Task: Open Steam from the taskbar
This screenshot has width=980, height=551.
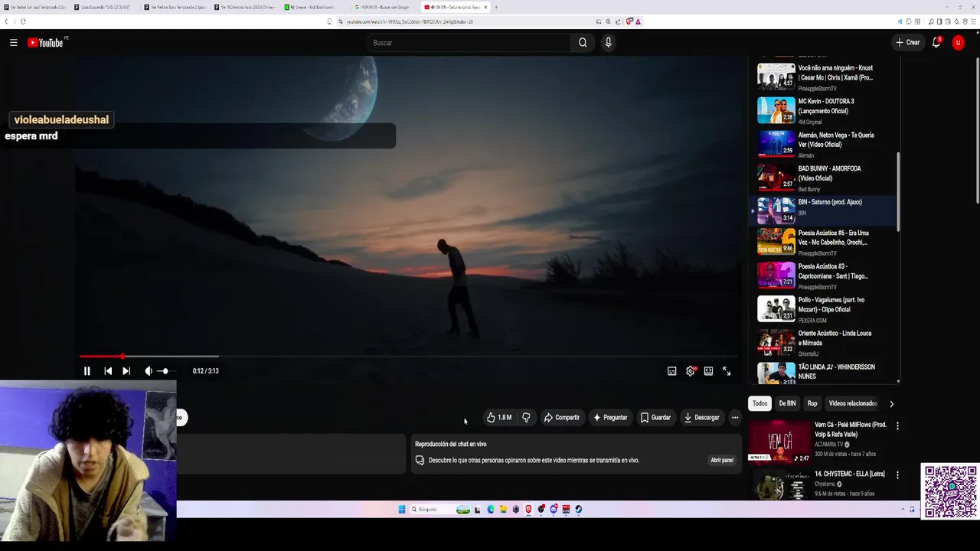Action: pyautogui.click(x=578, y=509)
